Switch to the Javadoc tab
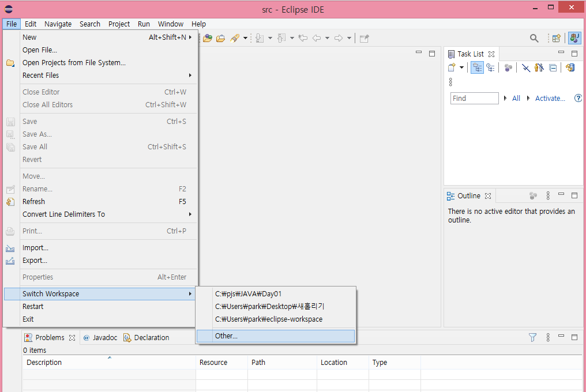The image size is (586, 392). coord(100,337)
